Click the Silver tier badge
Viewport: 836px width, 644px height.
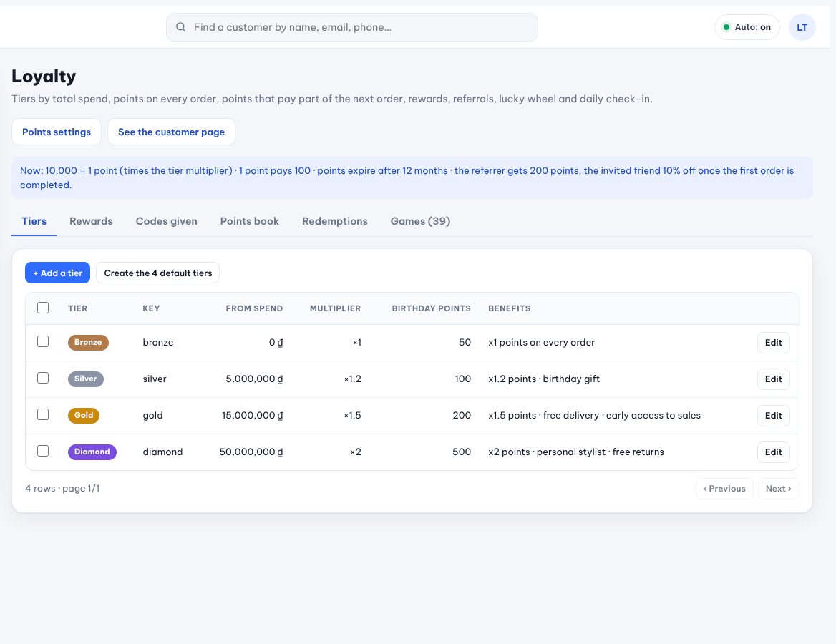85,379
